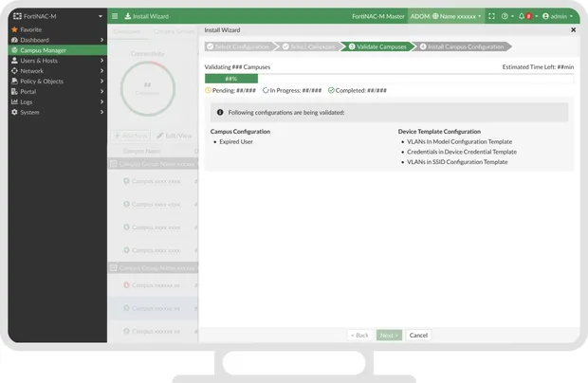Click the Next button
The height and width of the screenshot is (383, 588).
(x=389, y=335)
